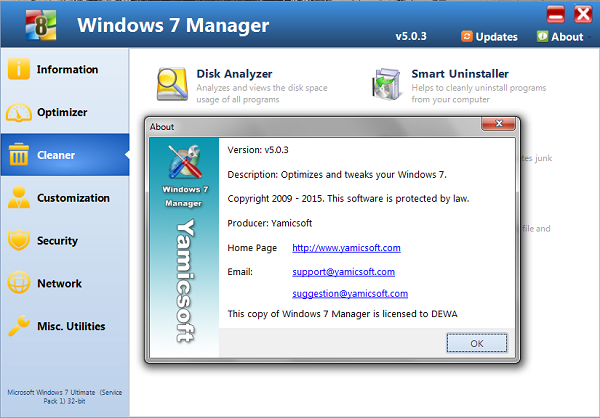The width and height of the screenshot is (600, 418).
Task: Click the orange Updates refresh icon
Action: coord(466,36)
